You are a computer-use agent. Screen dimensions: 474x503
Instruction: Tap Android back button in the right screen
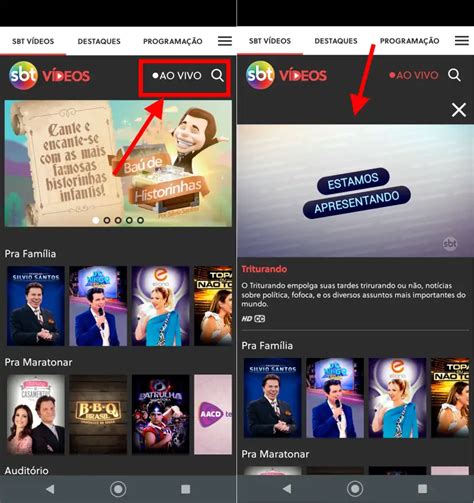click(x=287, y=489)
